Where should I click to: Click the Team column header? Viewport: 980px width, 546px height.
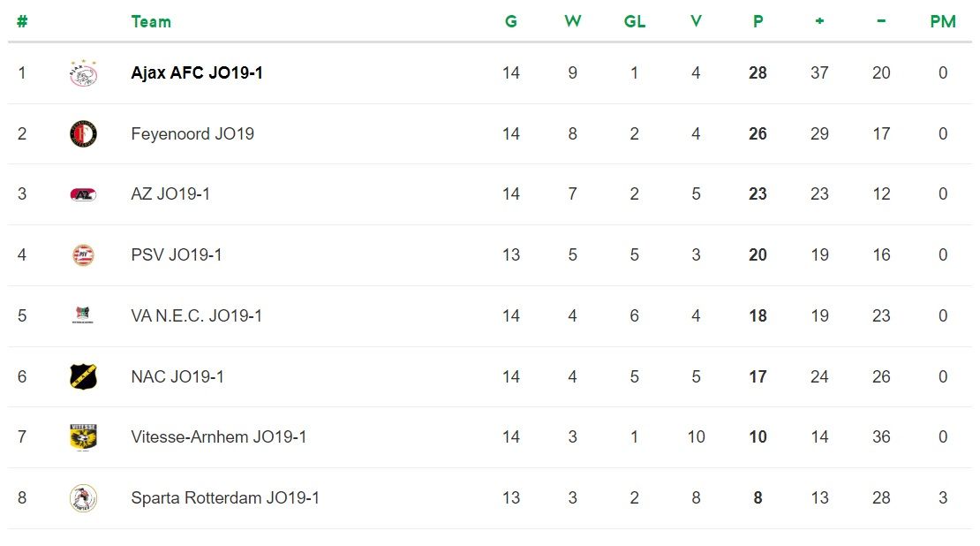click(151, 22)
